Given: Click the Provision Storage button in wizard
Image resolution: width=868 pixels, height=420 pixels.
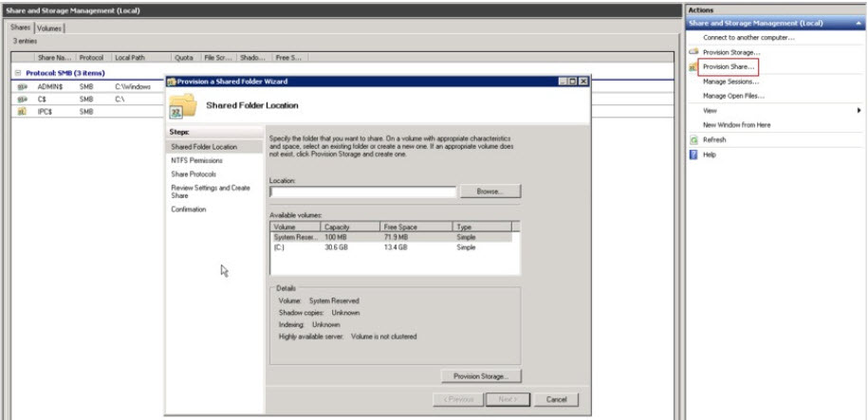Looking at the screenshot, I should click(x=481, y=376).
